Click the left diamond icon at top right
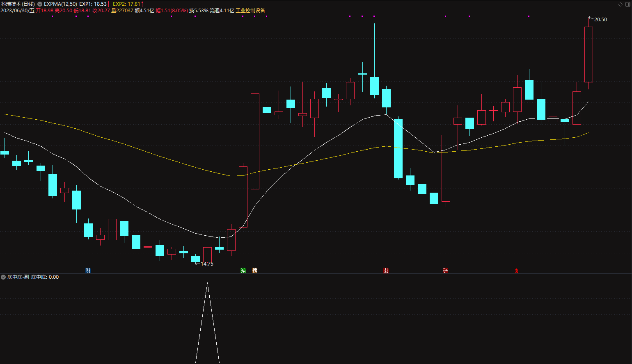This screenshot has height=364, width=632. [x=620, y=4]
